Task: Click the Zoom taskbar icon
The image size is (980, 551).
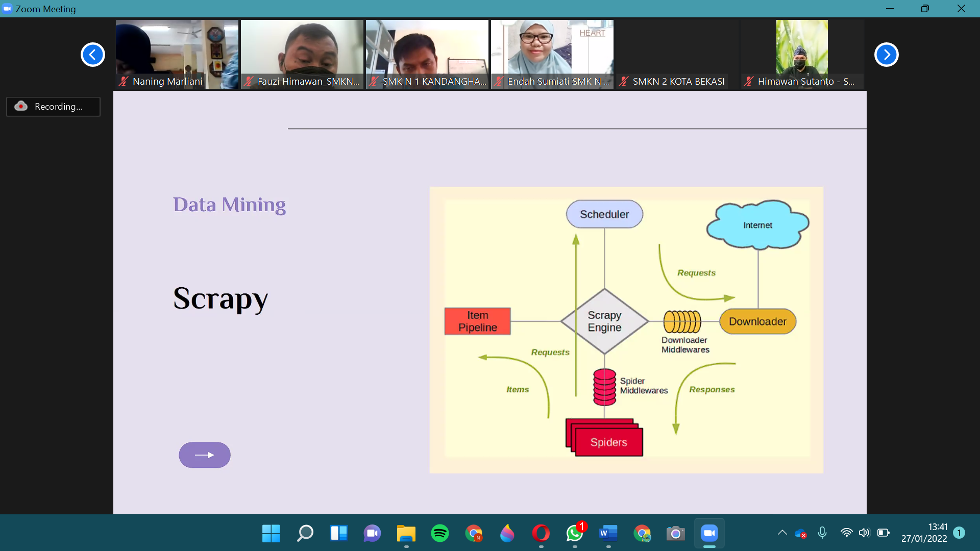Action: pyautogui.click(x=709, y=533)
